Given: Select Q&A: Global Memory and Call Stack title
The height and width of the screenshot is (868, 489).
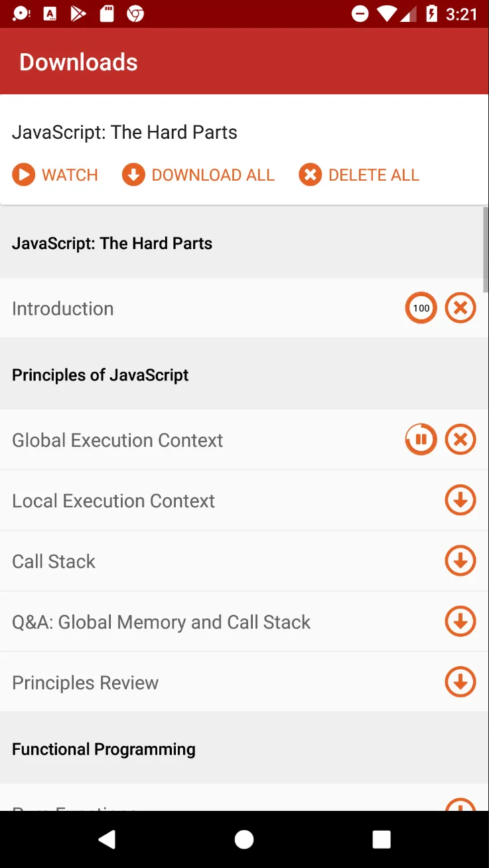Looking at the screenshot, I should [161, 622].
